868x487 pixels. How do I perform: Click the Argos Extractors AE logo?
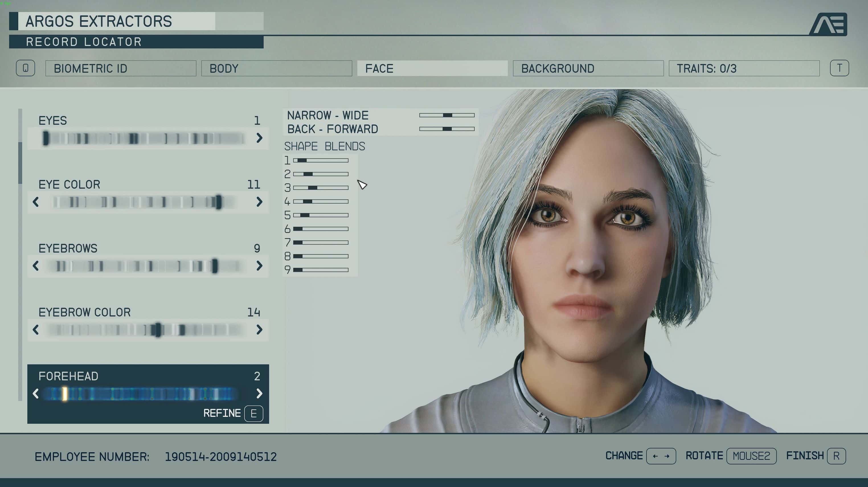pyautogui.click(x=828, y=24)
